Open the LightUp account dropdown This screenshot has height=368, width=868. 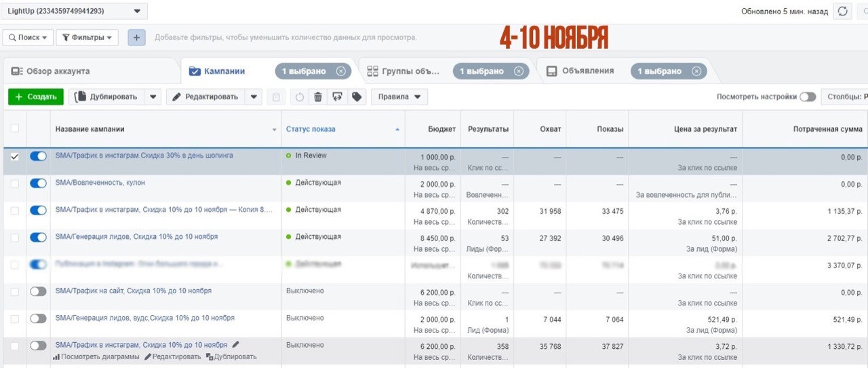[75, 11]
